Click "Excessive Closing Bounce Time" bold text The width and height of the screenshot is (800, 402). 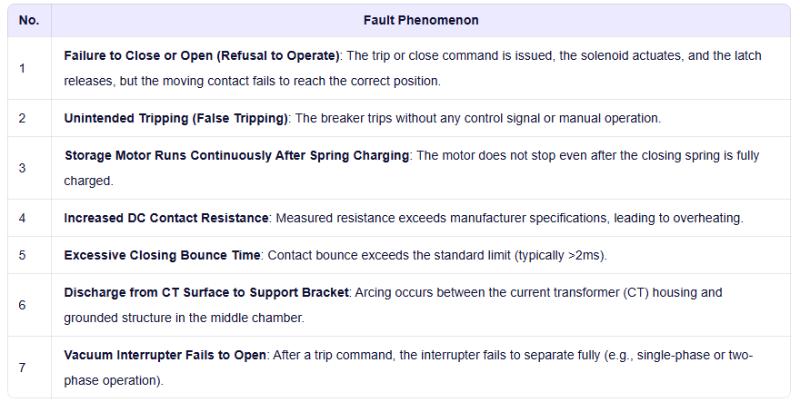click(162, 255)
